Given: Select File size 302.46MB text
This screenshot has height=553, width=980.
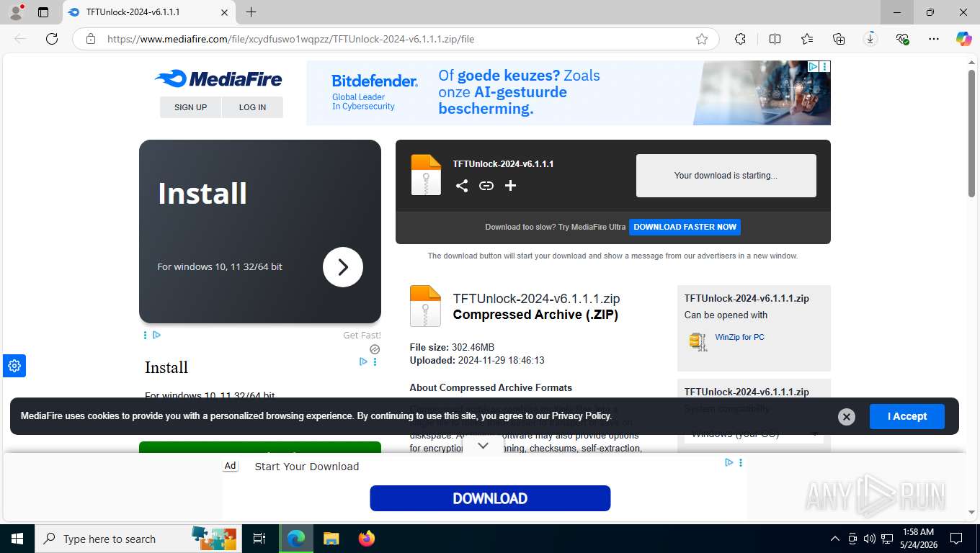Looking at the screenshot, I should point(452,347).
